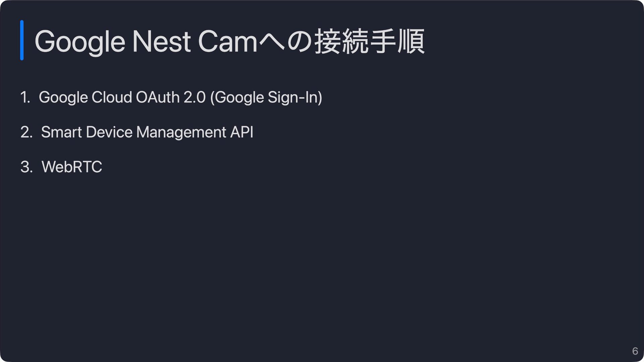The height and width of the screenshot is (362, 644).
Task: Click the word Device in second item
Action: click(109, 132)
